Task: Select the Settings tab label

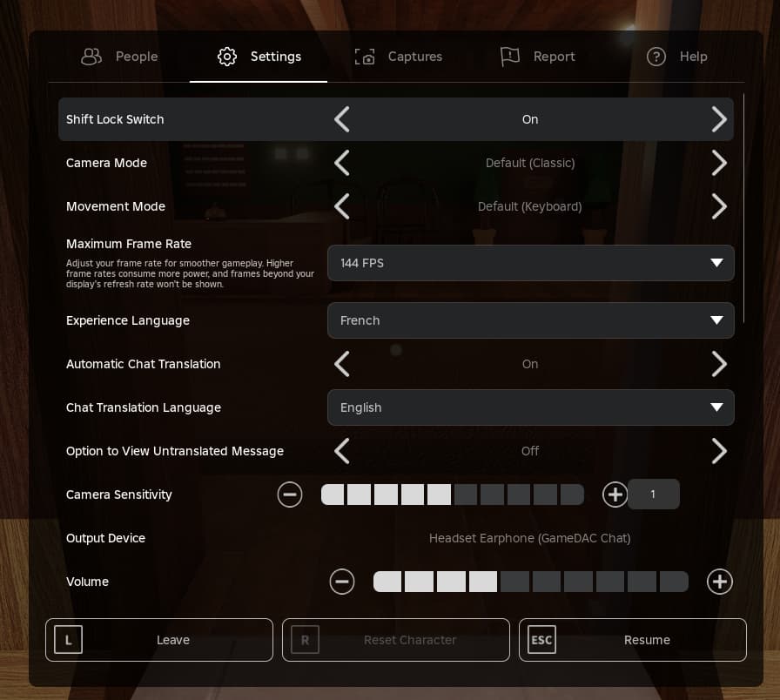Action: click(276, 57)
